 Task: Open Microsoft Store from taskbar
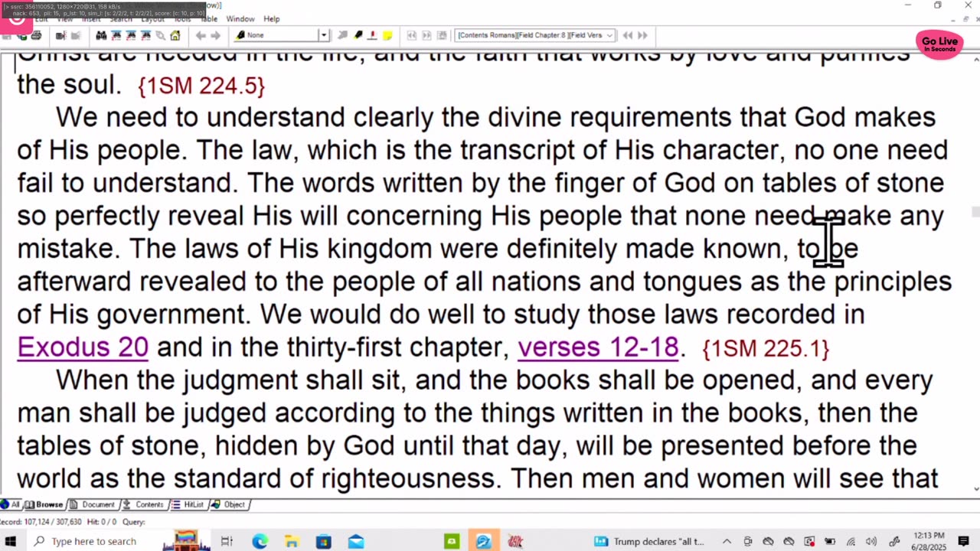[x=324, y=541]
